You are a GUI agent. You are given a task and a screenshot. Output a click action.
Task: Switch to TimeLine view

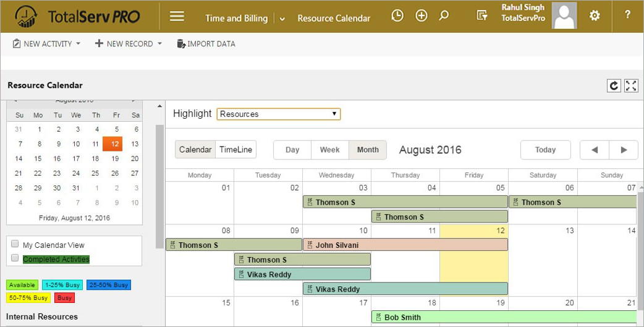pos(235,150)
